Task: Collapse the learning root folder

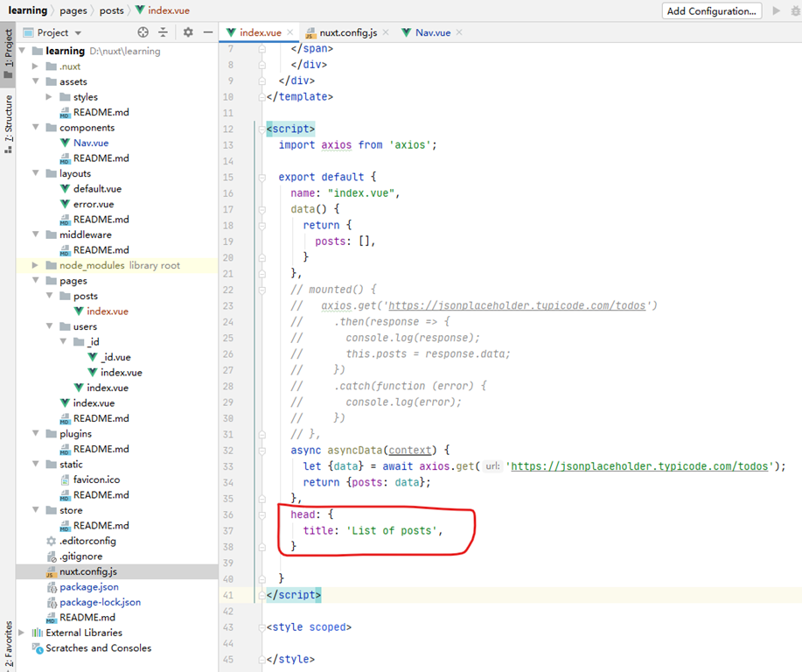Action: click(x=22, y=51)
